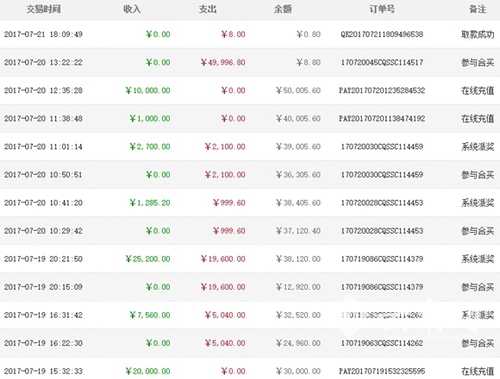Viewport: 500px width, 379px height.
Task: Click the income amount ¥25,200.00
Action: tap(148, 259)
